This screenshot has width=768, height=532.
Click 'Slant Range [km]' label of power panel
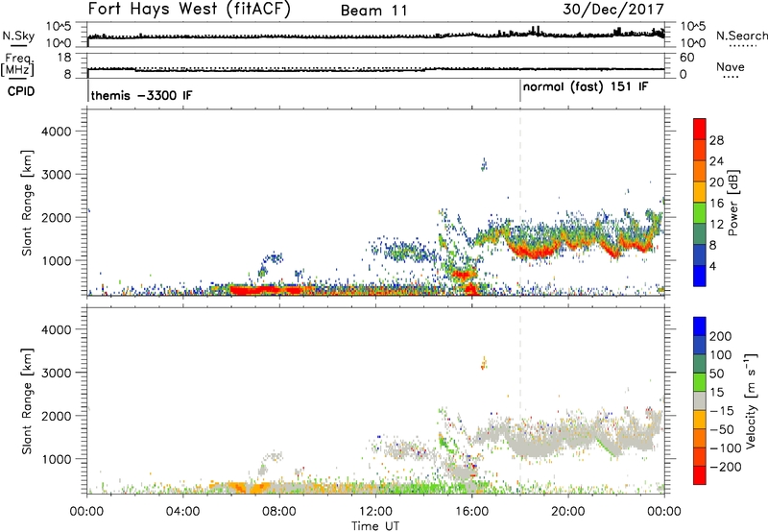coord(28,203)
